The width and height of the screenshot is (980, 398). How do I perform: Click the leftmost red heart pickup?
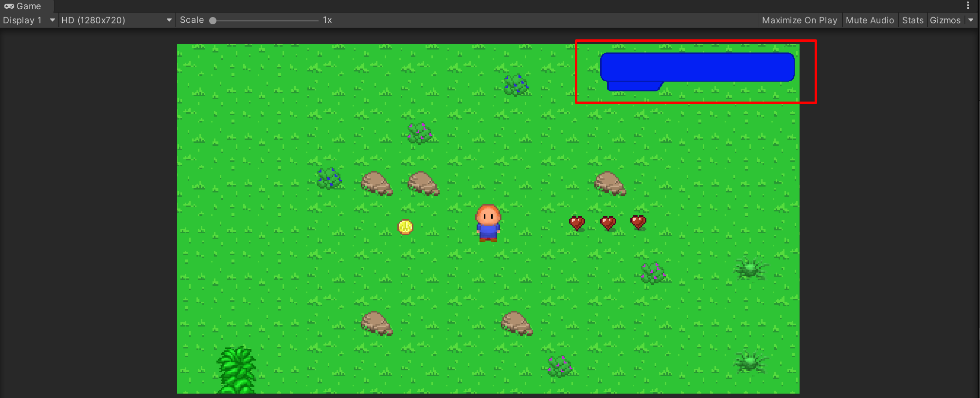577,223
